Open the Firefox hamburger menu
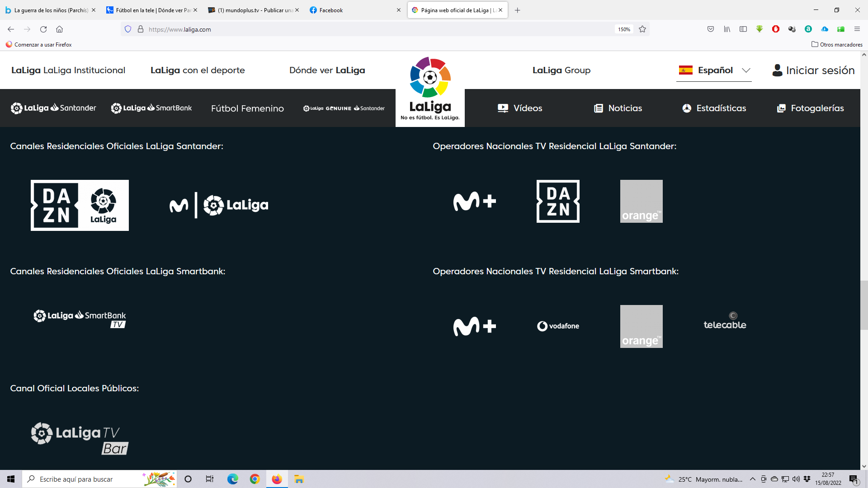The height and width of the screenshot is (488, 868). click(x=857, y=29)
